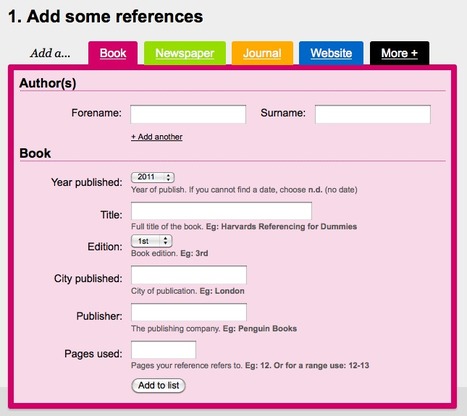Select the Pages used input box
This screenshot has height=416, width=467.
[x=163, y=350]
